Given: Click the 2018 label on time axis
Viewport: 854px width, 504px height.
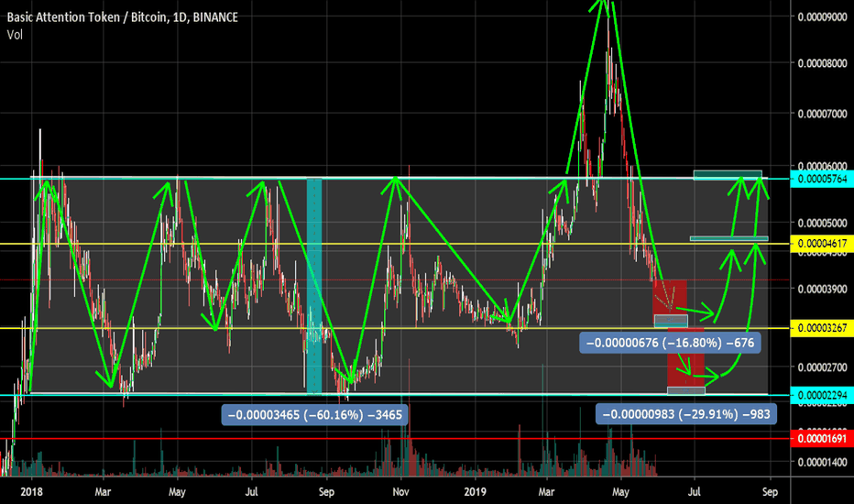Looking at the screenshot, I should (31, 492).
